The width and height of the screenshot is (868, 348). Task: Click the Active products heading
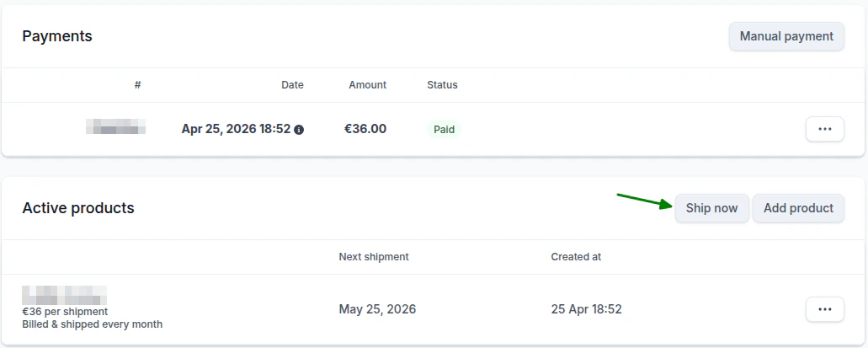pyautogui.click(x=78, y=208)
